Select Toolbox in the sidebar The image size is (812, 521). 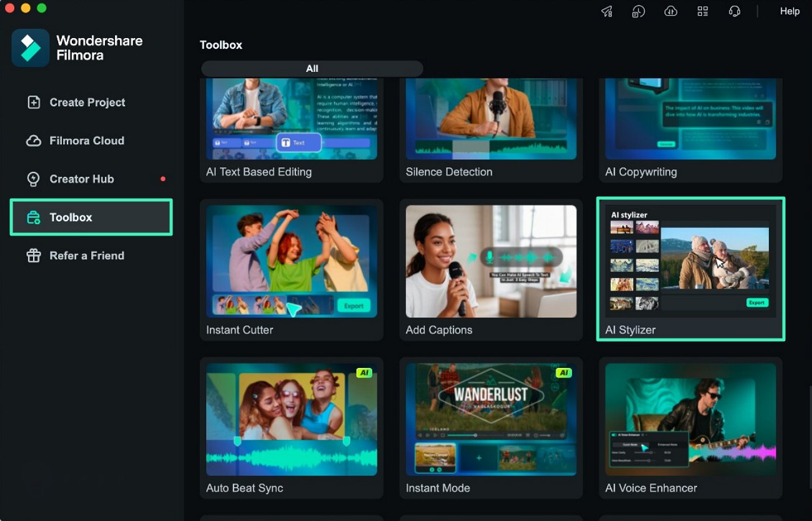[x=91, y=217]
